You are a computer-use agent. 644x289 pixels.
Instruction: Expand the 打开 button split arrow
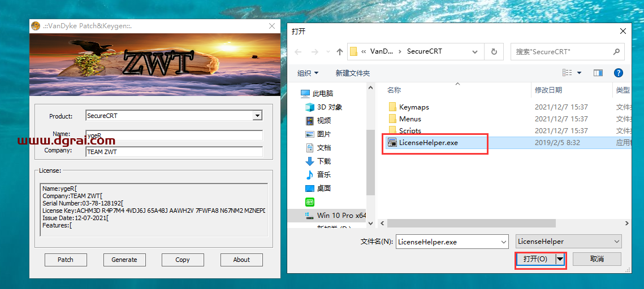click(x=560, y=259)
